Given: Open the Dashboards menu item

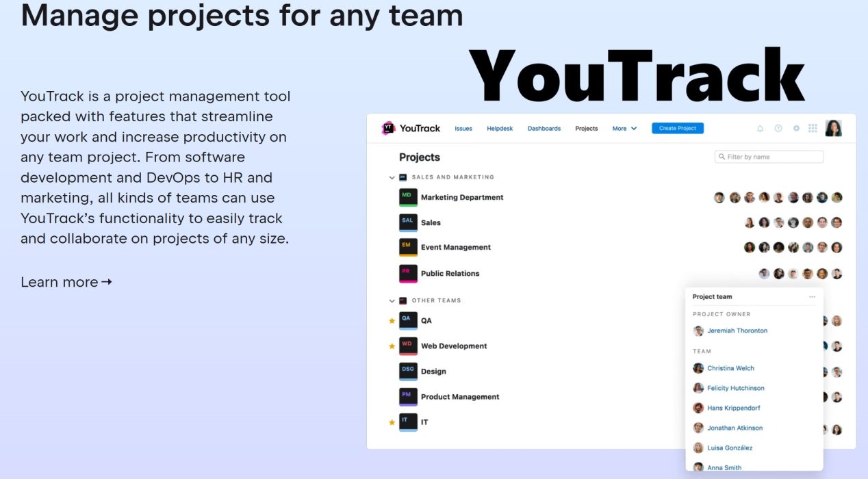Looking at the screenshot, I should click(x=544, y=128).
